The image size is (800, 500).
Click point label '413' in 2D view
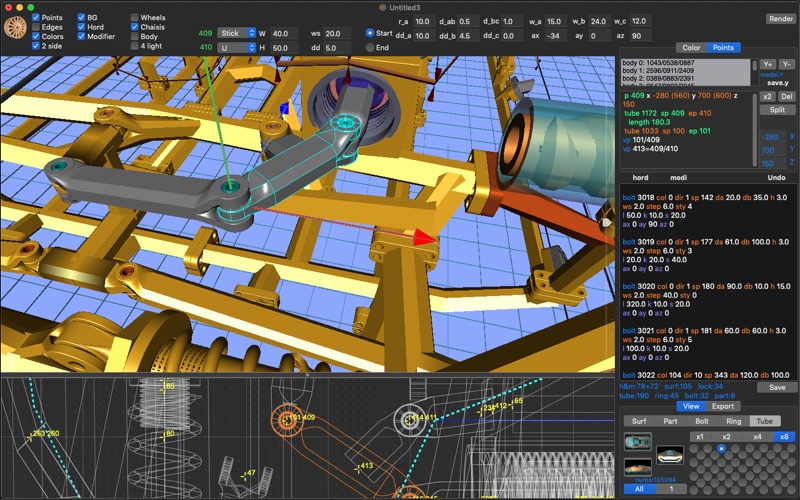point(366,465)
